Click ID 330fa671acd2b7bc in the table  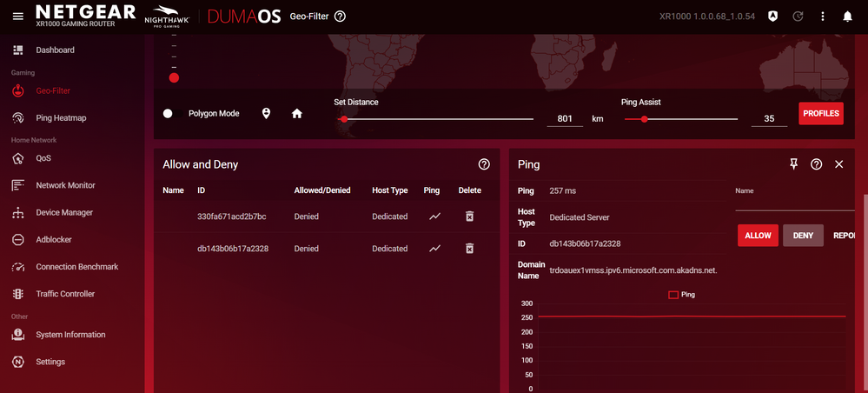click(x=232, y=216)
